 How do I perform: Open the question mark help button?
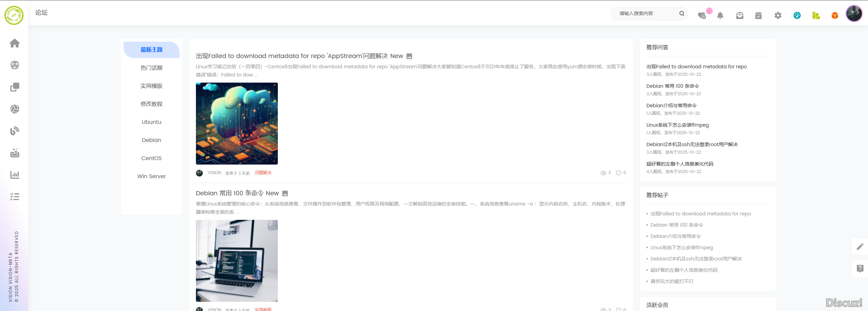[x=860, y=269]
